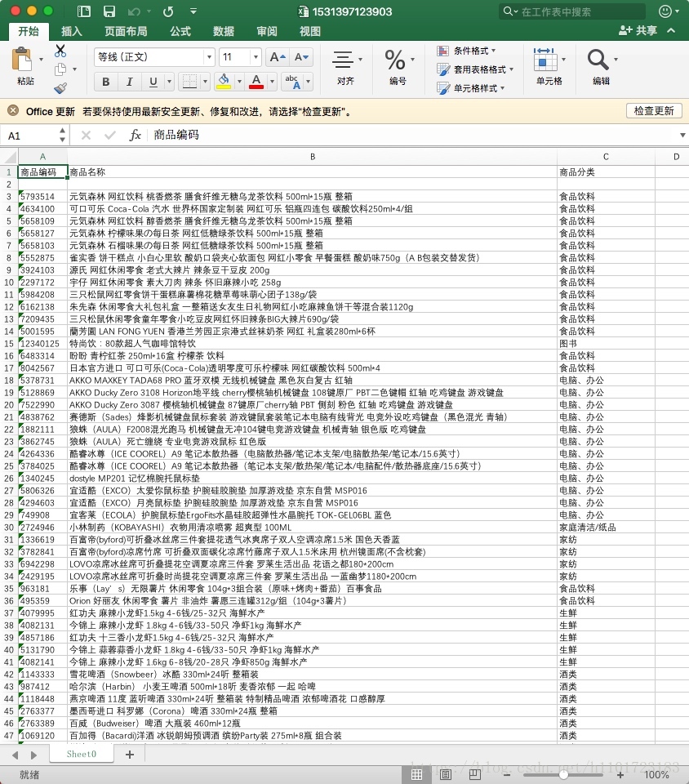Click the 共享 (Share) button
689x784 pixels.
pos(638,30)
